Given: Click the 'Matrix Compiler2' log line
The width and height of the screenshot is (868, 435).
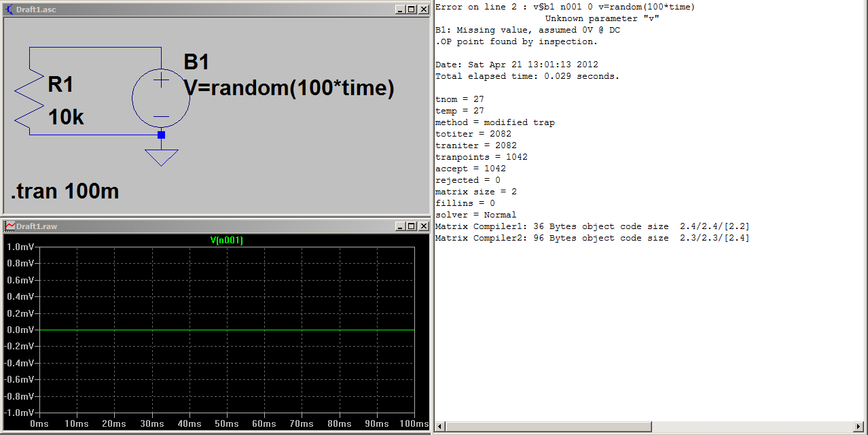Looking at the screenshot, I should pos(592,238).
